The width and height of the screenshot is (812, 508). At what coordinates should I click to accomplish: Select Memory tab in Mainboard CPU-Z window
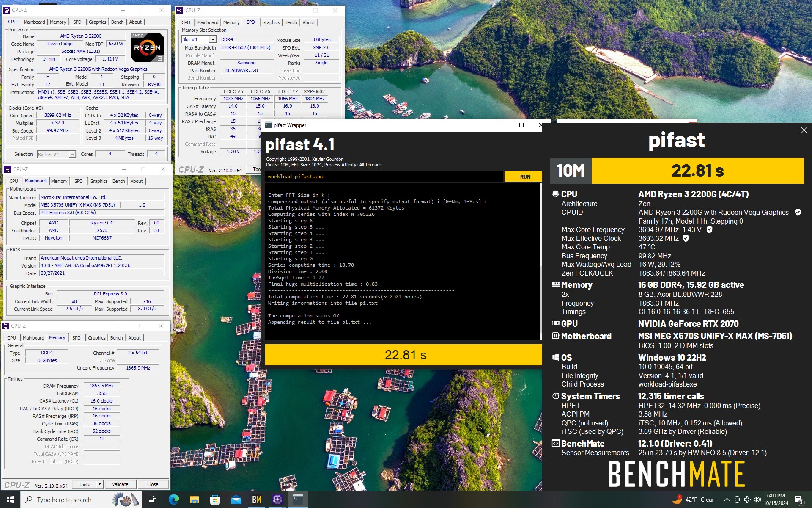[59, 181]
